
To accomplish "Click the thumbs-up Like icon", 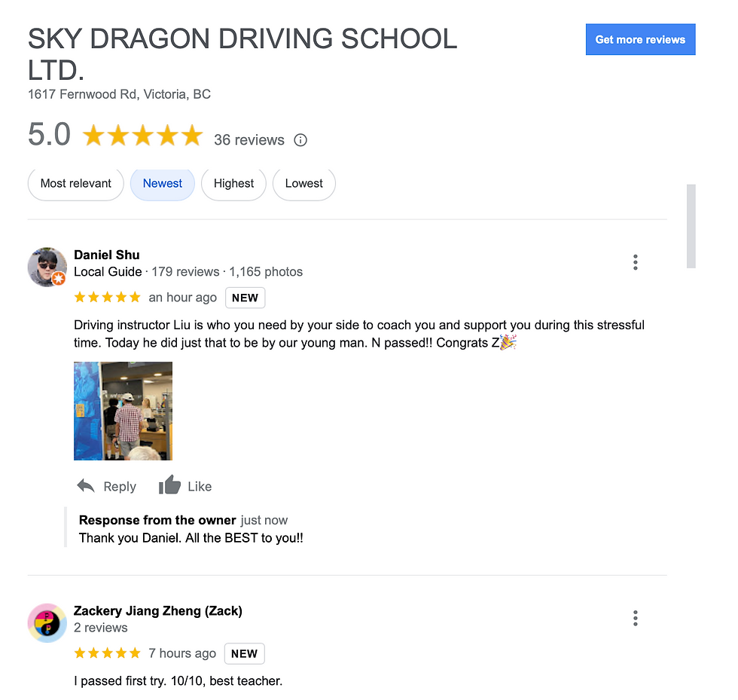I will (x=169, y=484).
